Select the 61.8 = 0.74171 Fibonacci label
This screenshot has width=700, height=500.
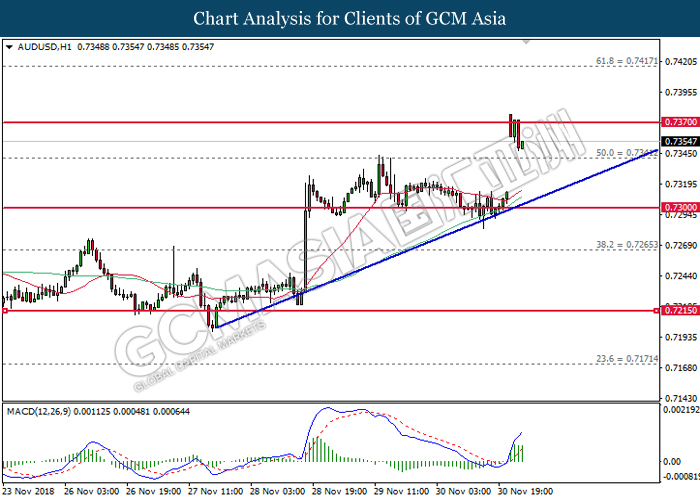click(627, 61)
